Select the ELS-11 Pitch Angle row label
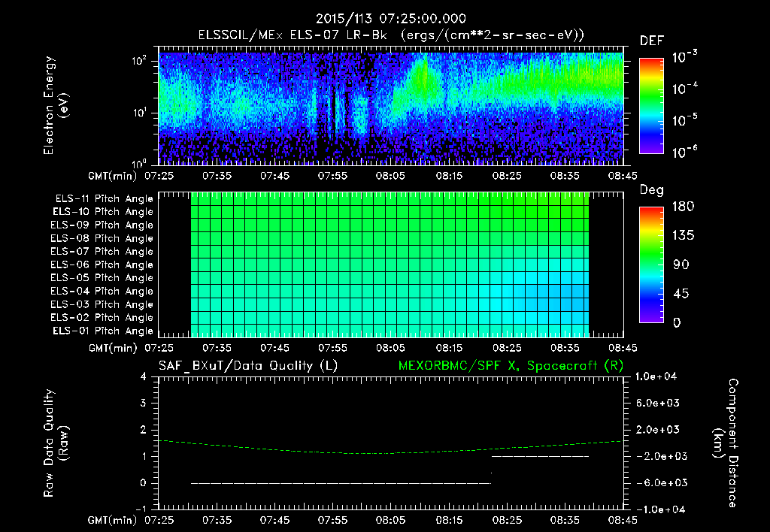Viewport: 770px width, 532px height. pyautogui.click(x=104, y=199)
